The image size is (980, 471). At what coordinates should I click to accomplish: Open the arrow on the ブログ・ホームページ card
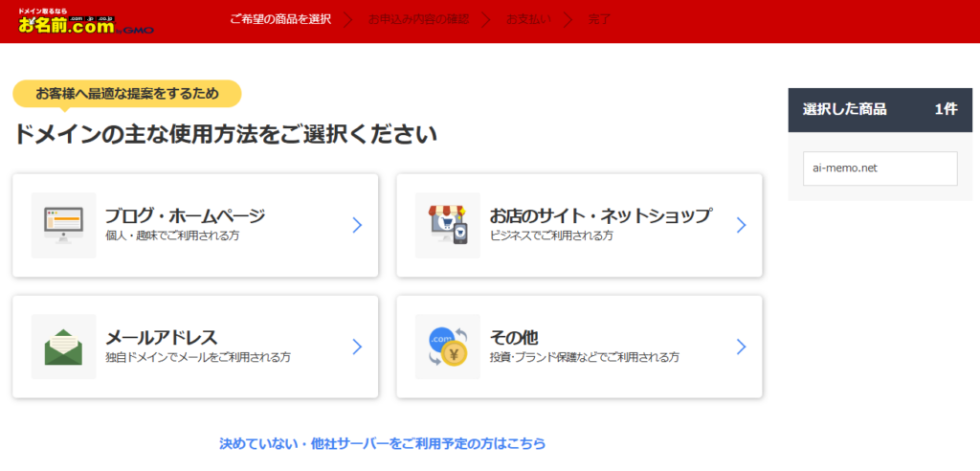point(357,225)
